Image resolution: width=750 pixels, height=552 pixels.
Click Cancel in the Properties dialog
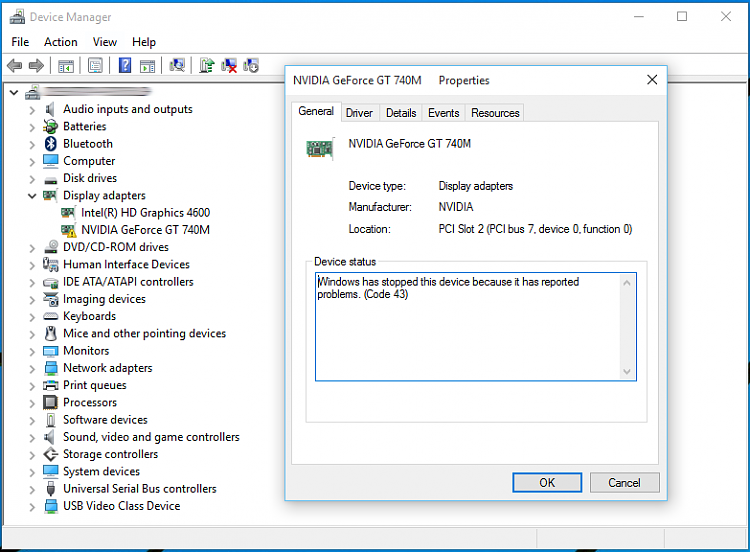[625, 483]
